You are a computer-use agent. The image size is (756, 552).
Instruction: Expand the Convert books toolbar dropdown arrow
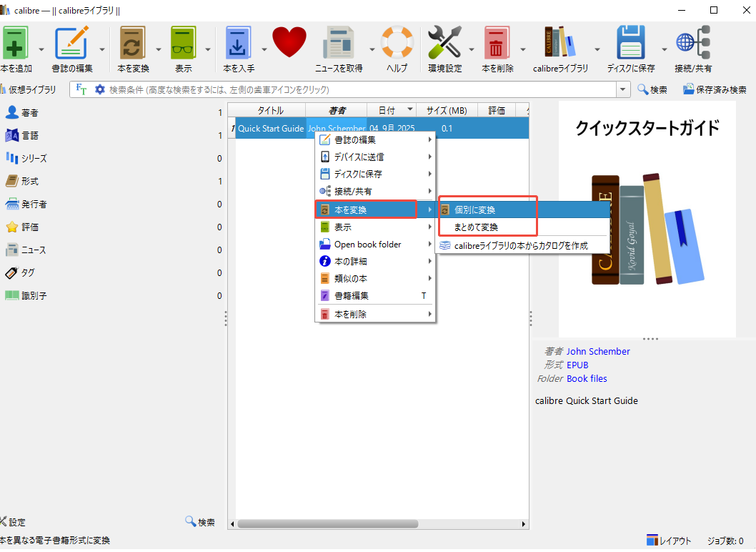[x=158, y=49]
